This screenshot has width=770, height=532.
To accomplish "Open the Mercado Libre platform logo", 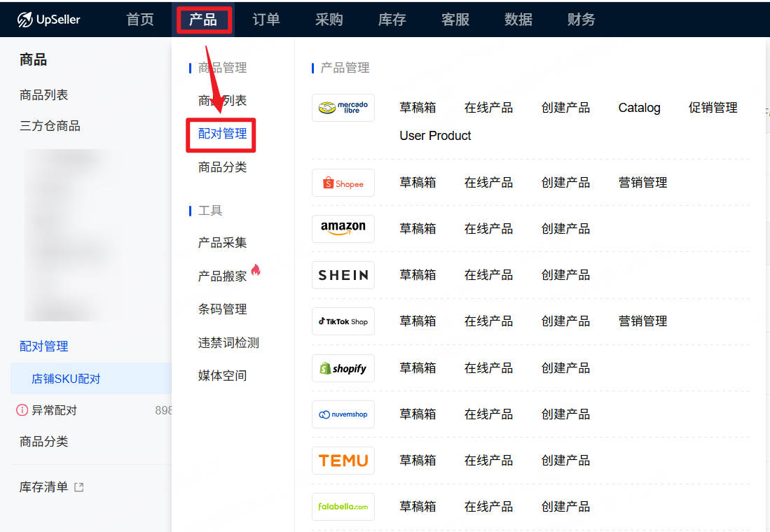I will click(343, 108).
